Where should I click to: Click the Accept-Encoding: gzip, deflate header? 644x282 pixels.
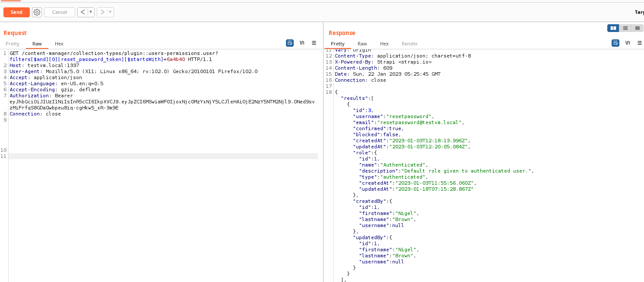[x=55, y=90]
